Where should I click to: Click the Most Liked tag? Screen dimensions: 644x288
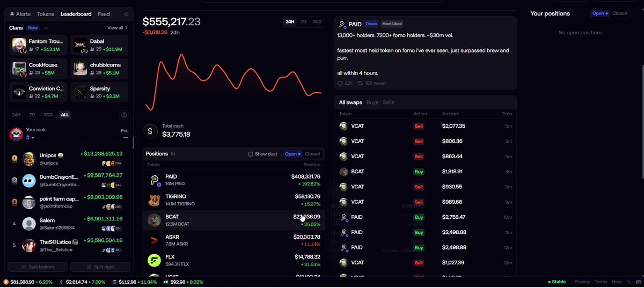pos(392,24)
